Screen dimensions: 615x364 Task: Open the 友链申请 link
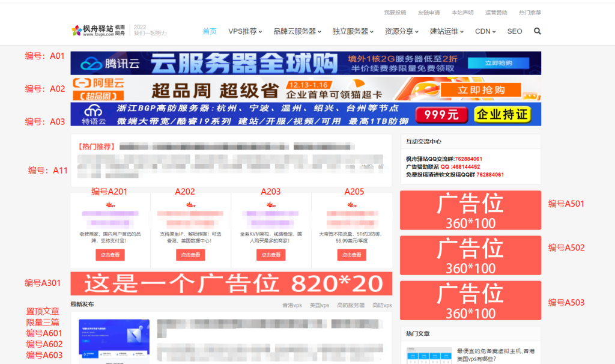coord(429,13)
